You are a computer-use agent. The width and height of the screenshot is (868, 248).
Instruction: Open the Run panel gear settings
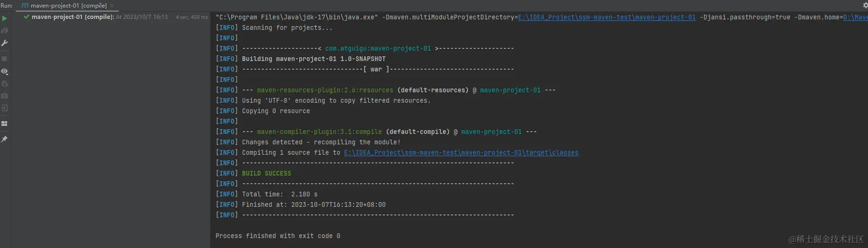[865, 5]
